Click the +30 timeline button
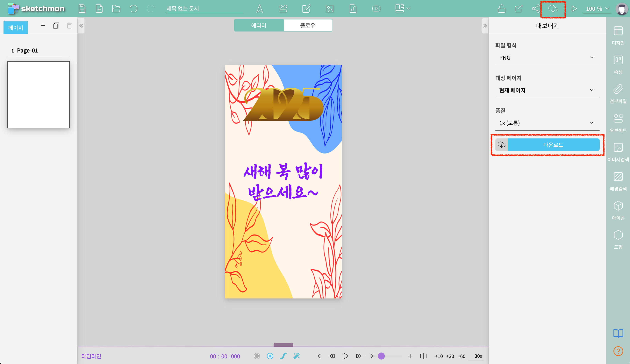 (x=450, y=356)
